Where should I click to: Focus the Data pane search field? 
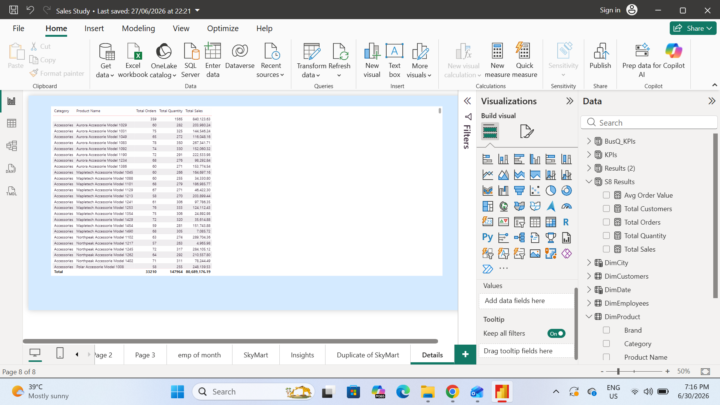coord(649,123)
